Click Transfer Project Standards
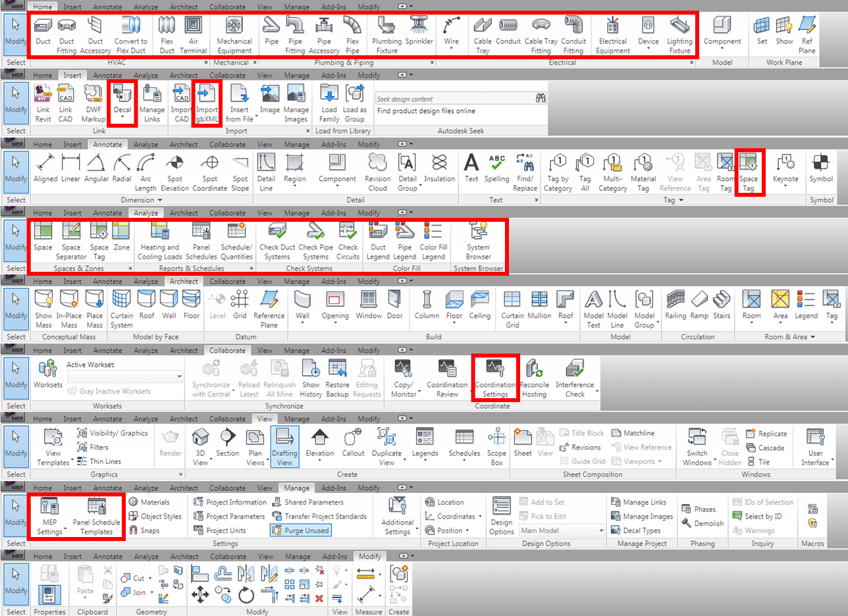 (x=319, y=517)
